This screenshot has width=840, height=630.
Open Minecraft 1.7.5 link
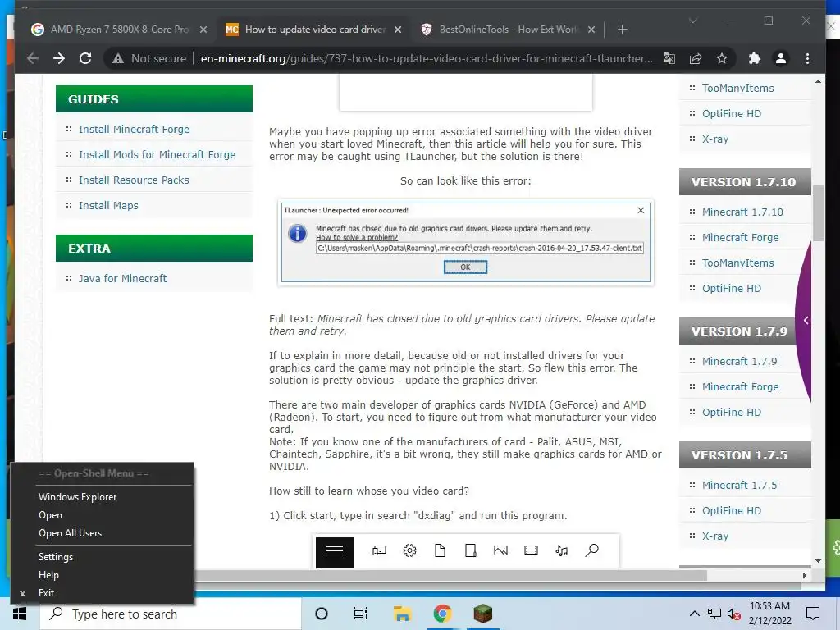point(739,485)
